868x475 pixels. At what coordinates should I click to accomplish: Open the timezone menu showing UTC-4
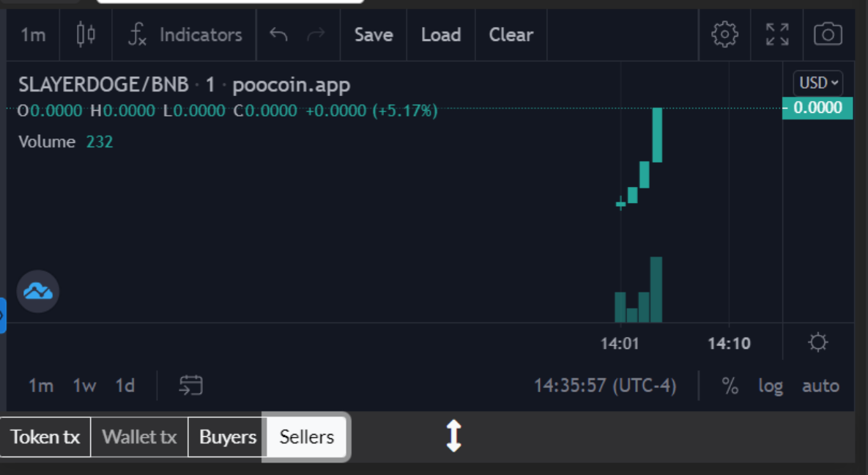click(605, 386)
